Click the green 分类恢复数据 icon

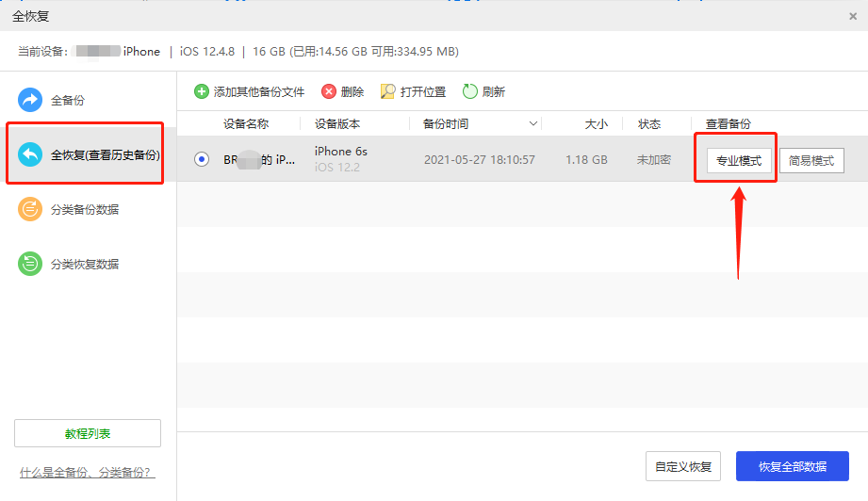tap(30, 264)
